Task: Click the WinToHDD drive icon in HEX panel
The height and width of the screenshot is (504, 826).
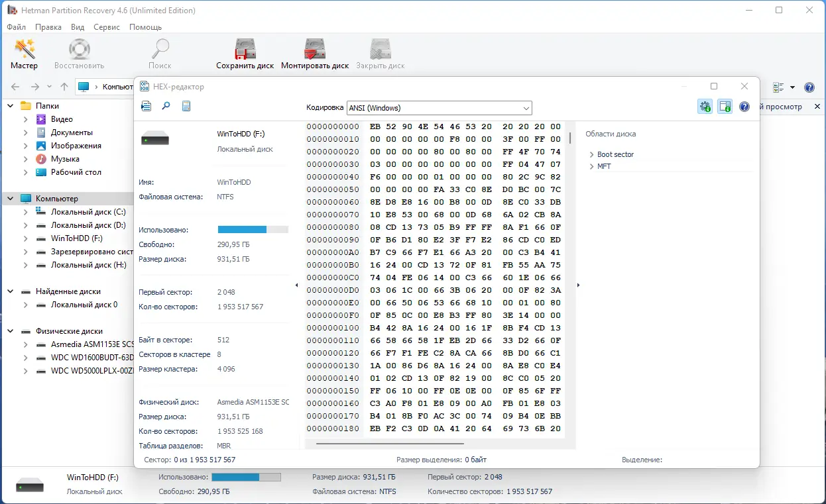Action: (155, 138)
